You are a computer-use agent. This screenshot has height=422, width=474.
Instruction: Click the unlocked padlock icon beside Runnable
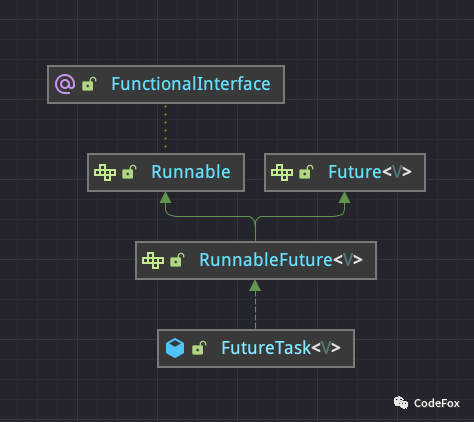tap(129, 172)
